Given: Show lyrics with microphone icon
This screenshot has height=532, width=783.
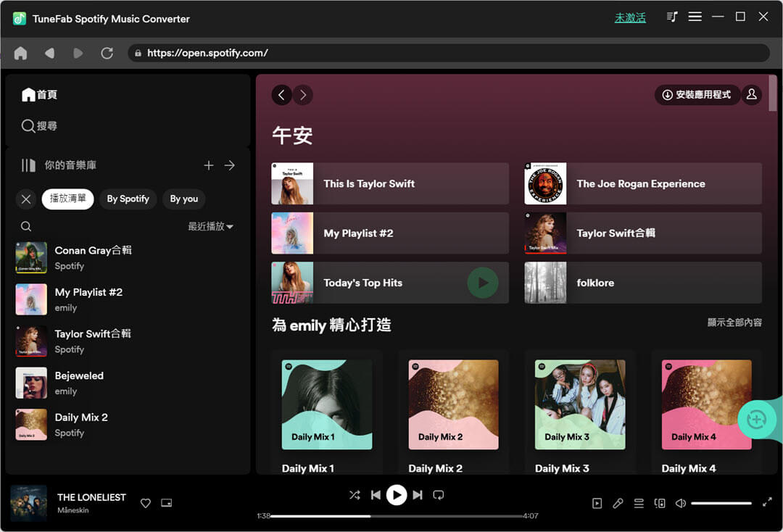Looking at the screenshot, I should point(618,503).
